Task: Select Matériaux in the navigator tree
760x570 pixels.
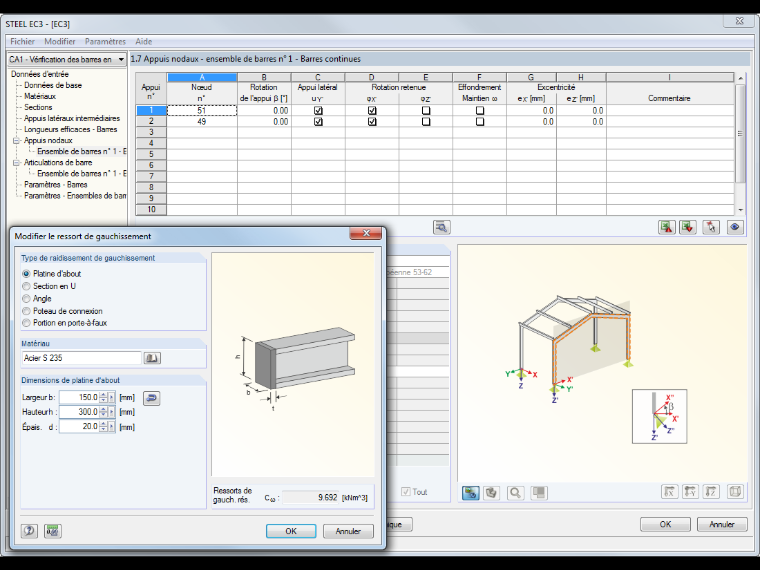Action: 40,96
